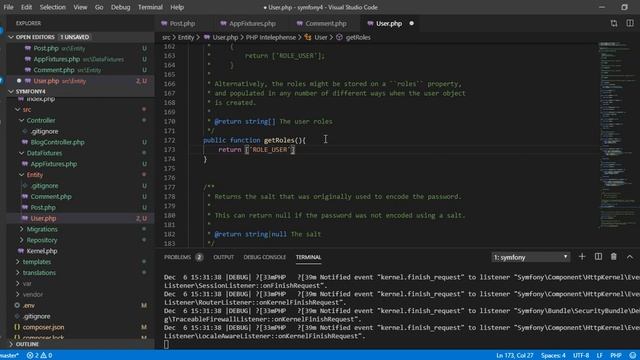Kill terminal with the trash icon
This screenshot has height=360, width=640.
click(613, 257)
